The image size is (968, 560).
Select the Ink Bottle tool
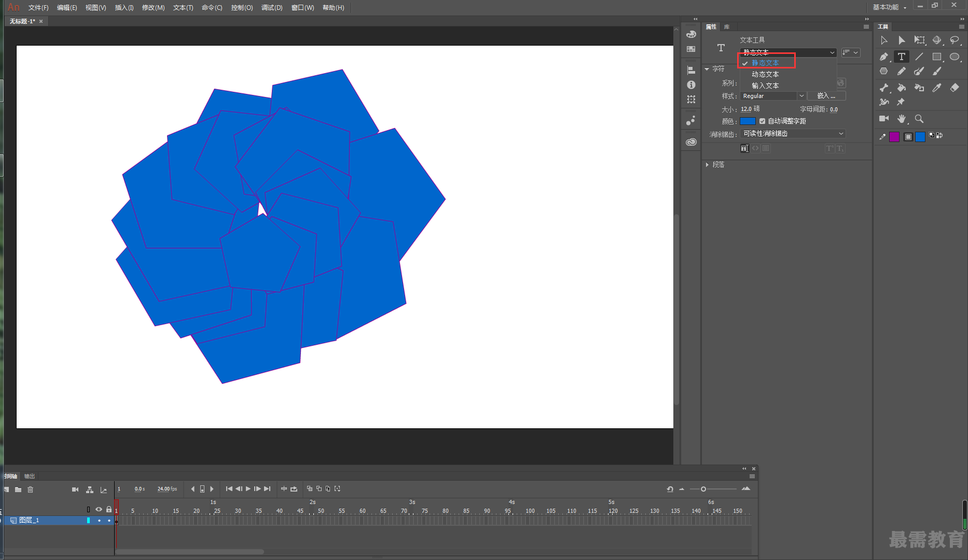point(919,88)
